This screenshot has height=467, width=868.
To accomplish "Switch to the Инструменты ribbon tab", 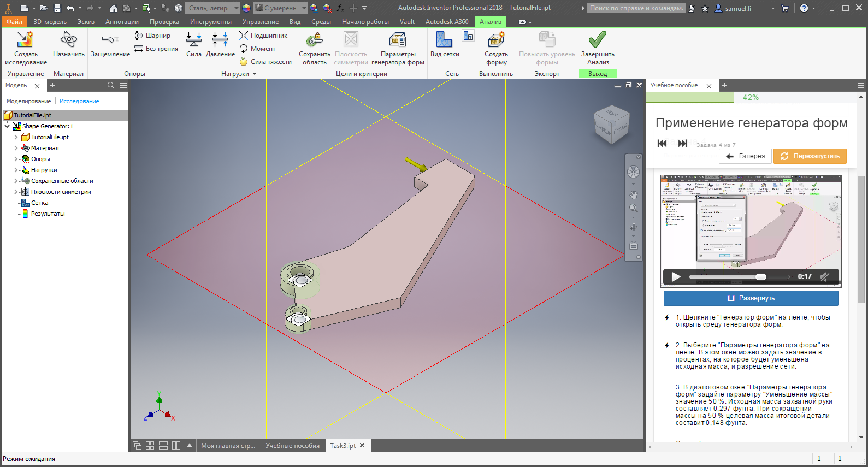I will pos(211,22).
